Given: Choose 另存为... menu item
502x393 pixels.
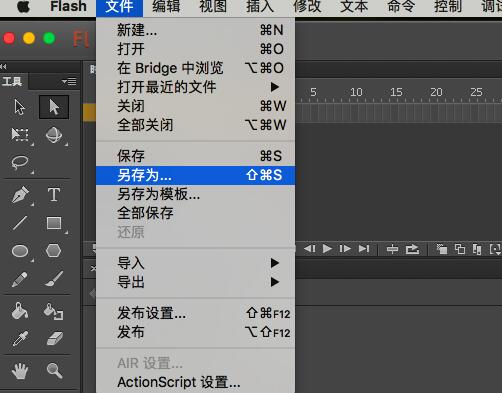Looking at the screenshot, I should (x=195, y=175).
